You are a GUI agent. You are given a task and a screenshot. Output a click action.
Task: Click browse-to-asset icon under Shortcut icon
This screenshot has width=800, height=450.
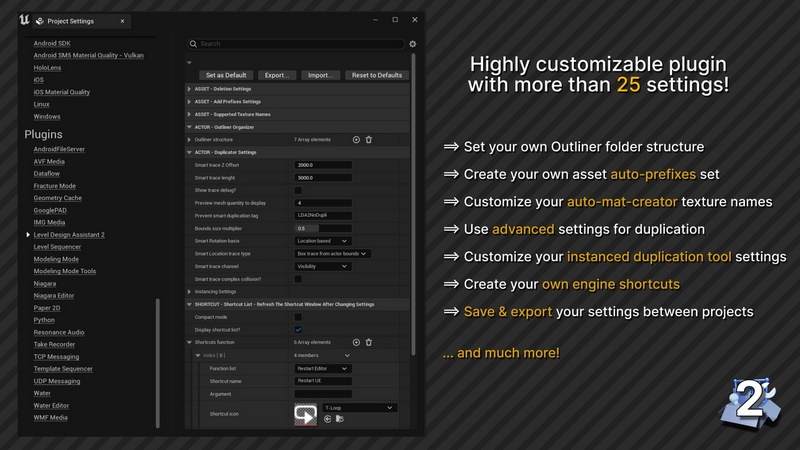pyautogui.click(x=339, y=420)
